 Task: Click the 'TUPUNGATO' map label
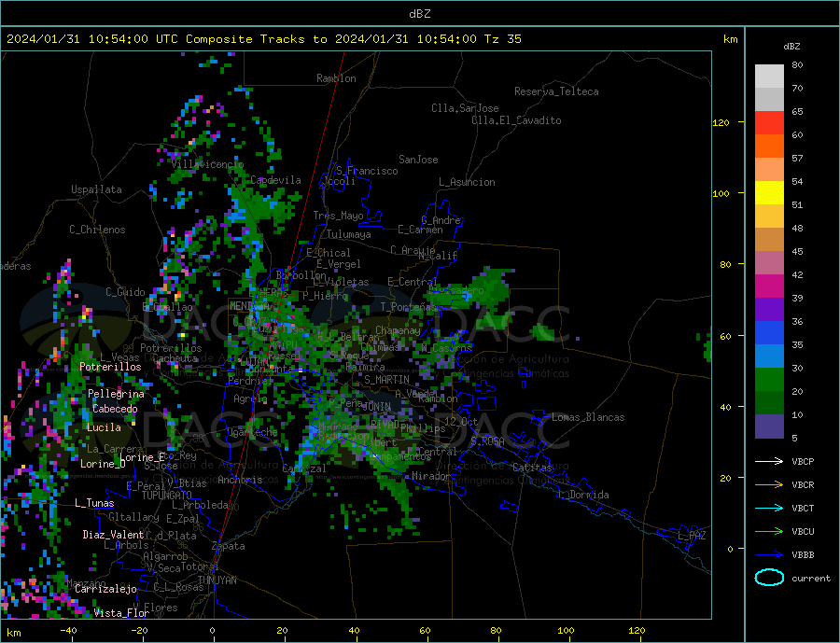(166, 496)
